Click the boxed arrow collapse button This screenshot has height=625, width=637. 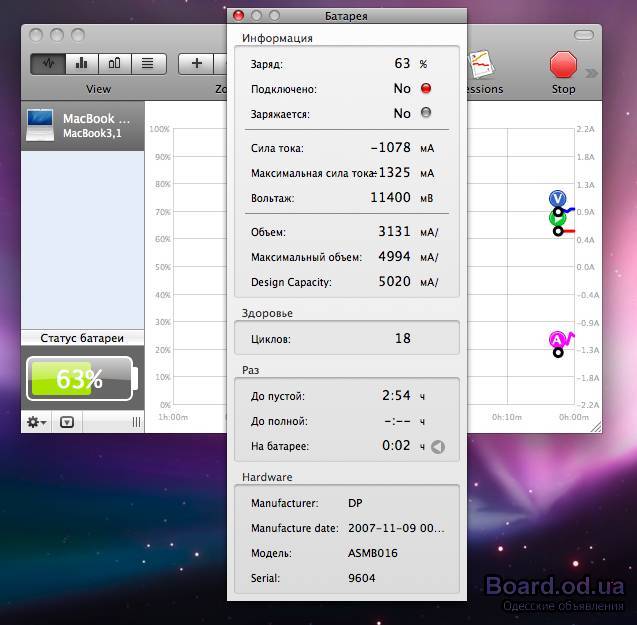pyautogui.click(x=67, y=422)
